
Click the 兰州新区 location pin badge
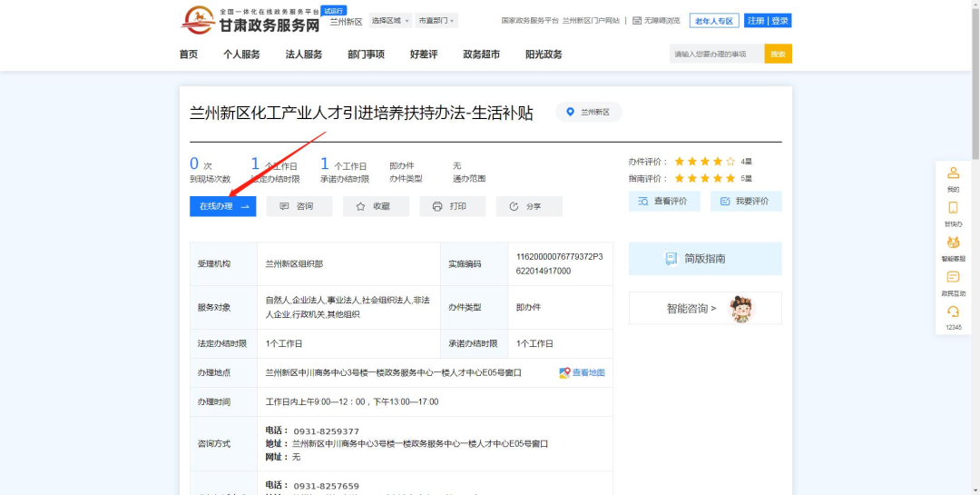pos(589,113)
